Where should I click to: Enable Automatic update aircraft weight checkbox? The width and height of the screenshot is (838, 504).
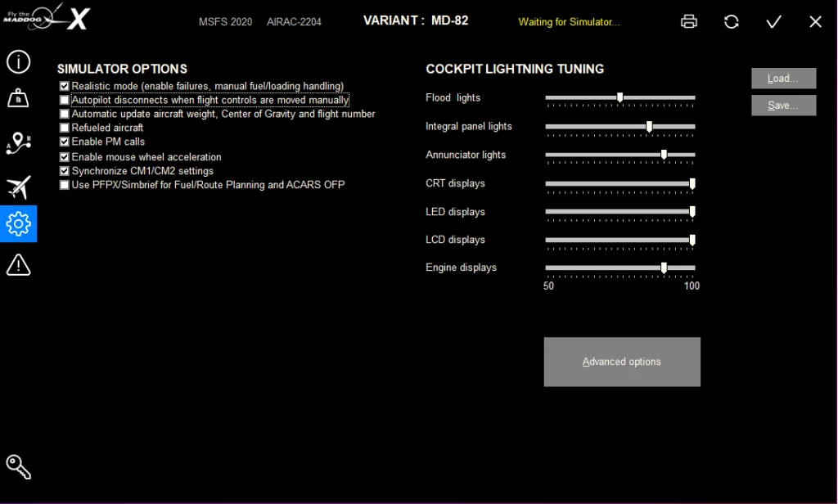64,114
